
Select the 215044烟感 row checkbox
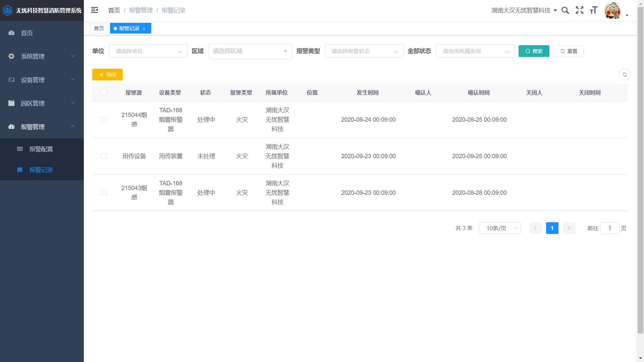tap(104, 120)
